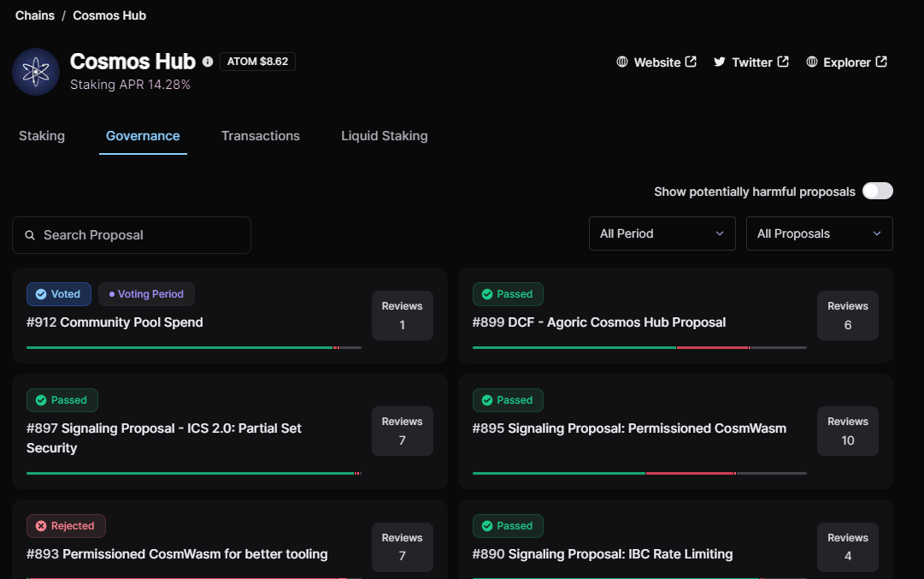
Task: Click the Cosmos Hub page heading
Action: 132,62
